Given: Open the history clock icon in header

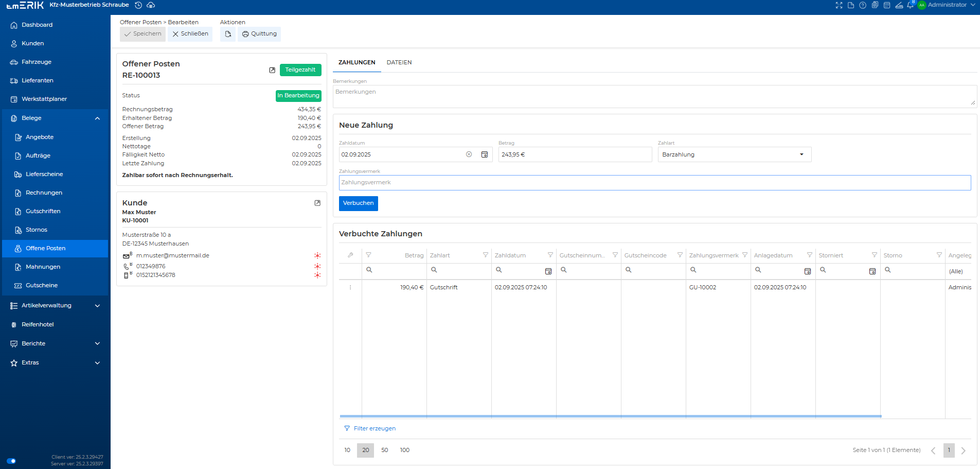Looking at the screenshot, I should (x=138, y=5).
